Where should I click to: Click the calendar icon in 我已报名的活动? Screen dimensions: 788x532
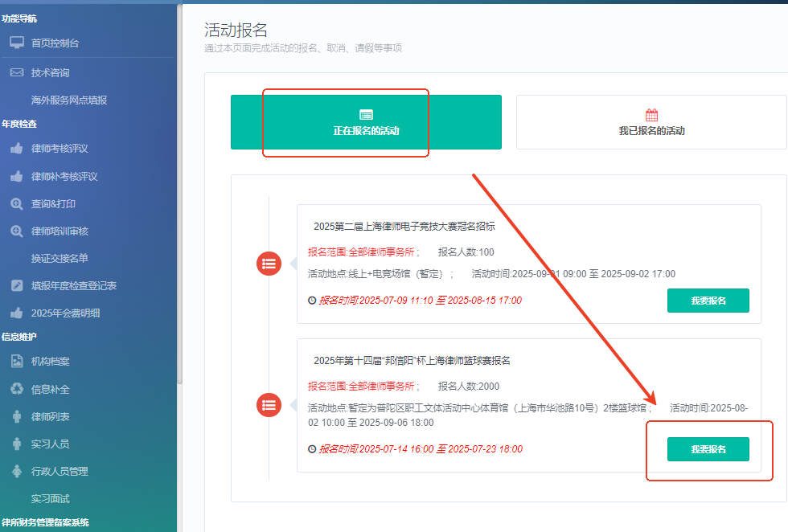(651, 115)
